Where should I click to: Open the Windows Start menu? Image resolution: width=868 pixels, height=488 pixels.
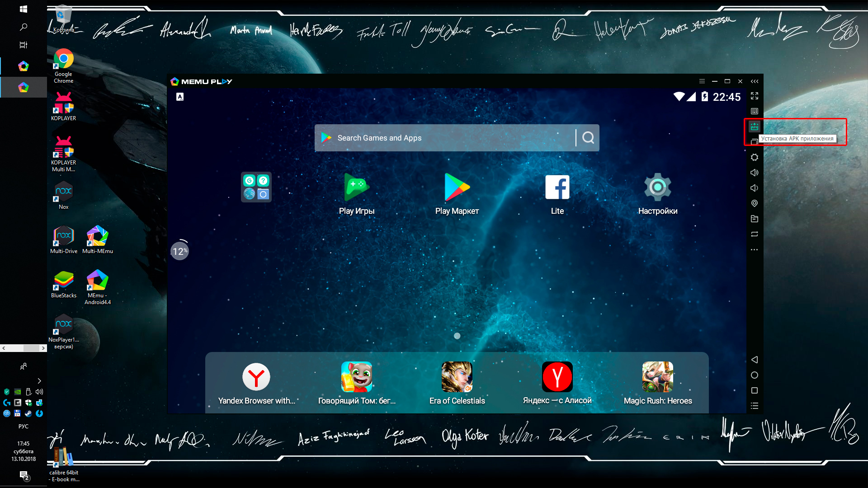24,9
